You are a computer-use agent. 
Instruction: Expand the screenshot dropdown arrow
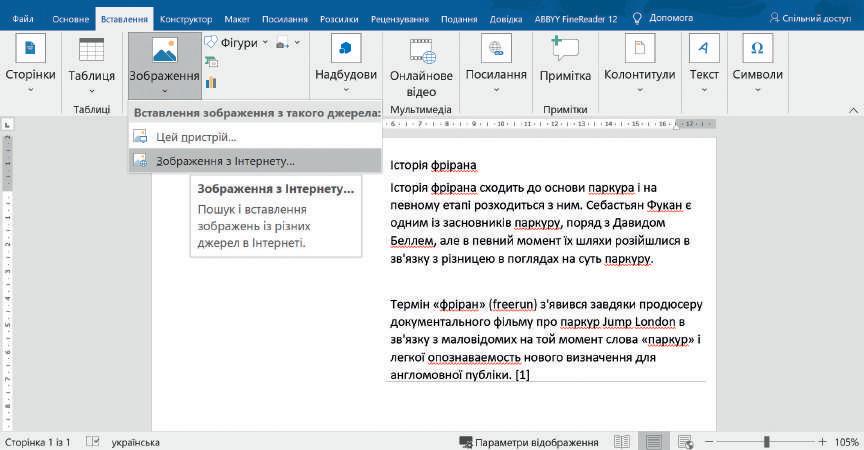[x=298, y=42]
